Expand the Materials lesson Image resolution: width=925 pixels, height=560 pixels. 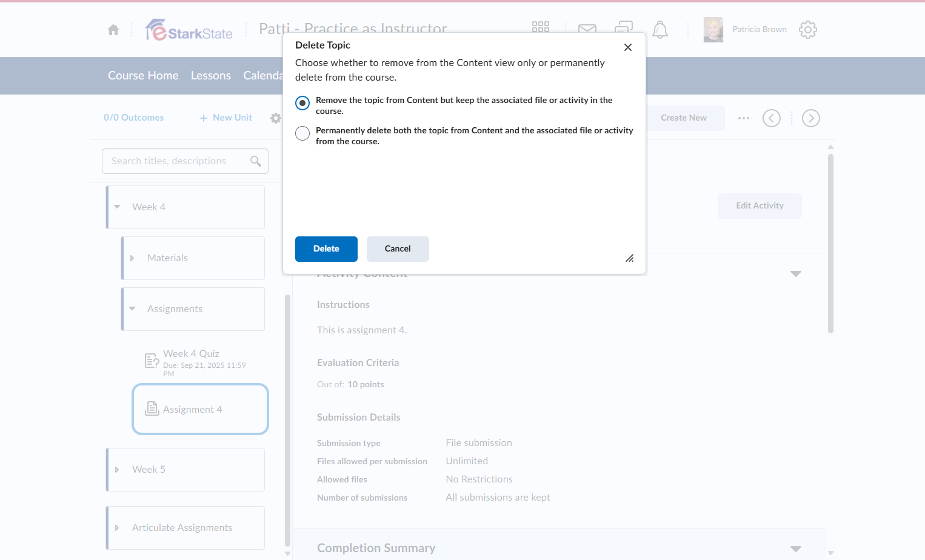pos(132,258)
